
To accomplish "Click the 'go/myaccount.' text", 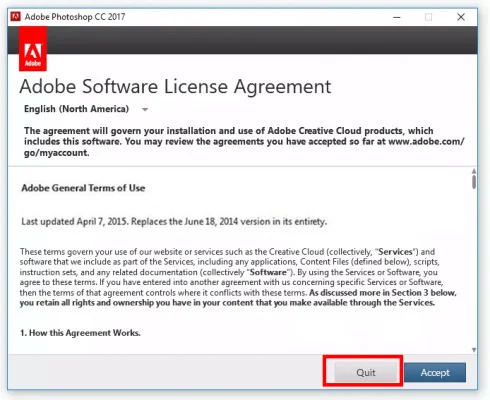I will point(57,153).
